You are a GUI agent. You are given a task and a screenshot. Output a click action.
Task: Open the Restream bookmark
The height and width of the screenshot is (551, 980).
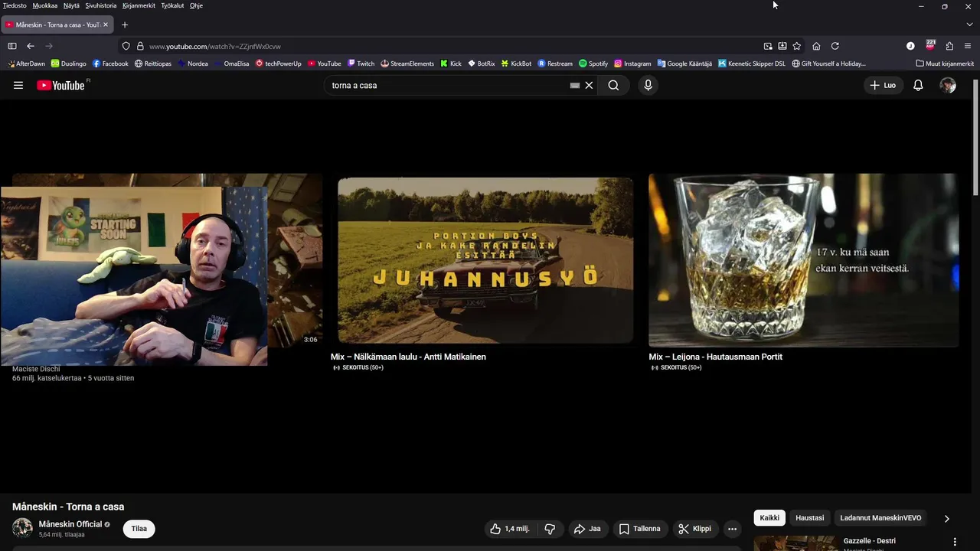pos(555,64)
